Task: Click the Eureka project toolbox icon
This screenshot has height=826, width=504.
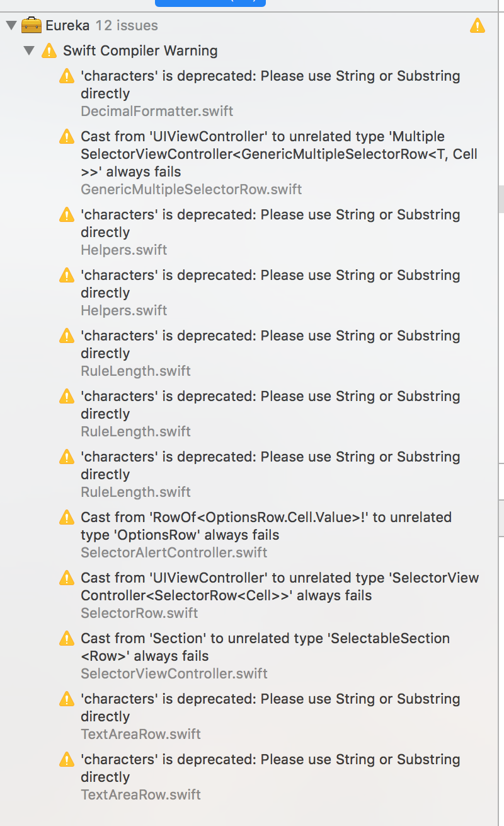Action: 30,26
